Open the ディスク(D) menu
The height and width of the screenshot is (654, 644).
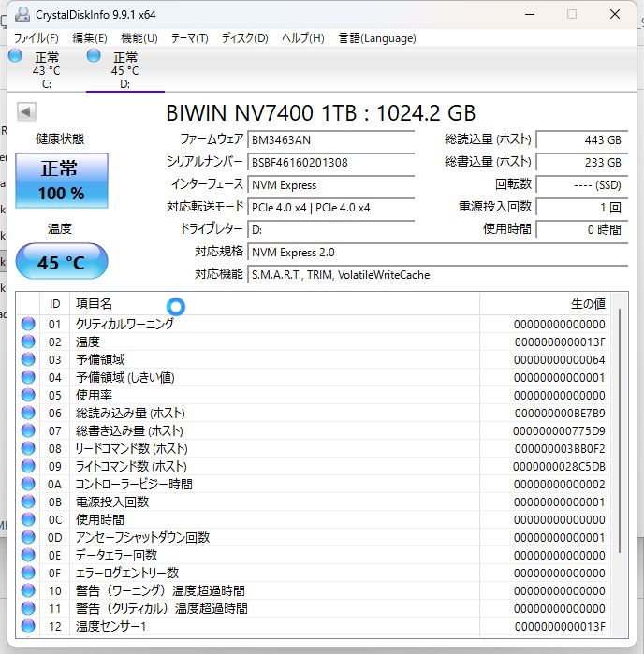click(245, 38)
